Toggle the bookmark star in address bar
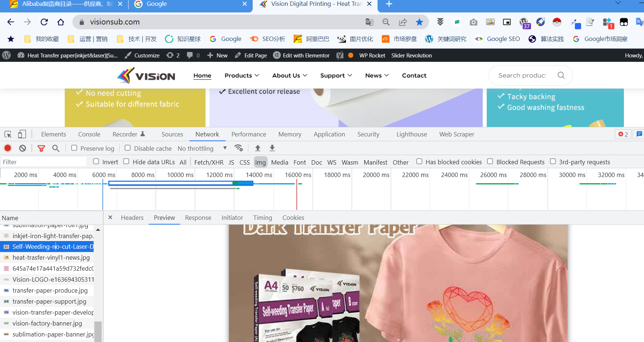This screenshot has height=342, width=644. tap(419, 22)
